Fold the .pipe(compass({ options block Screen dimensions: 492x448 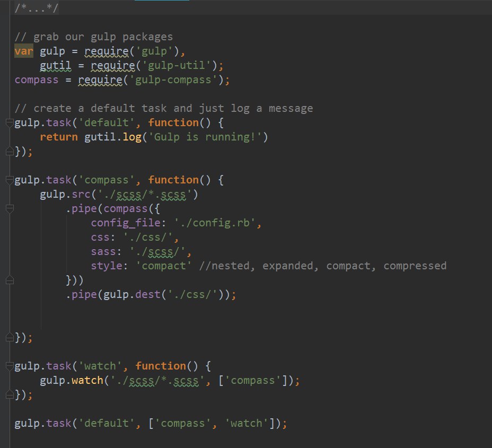(x=9, y=209)
